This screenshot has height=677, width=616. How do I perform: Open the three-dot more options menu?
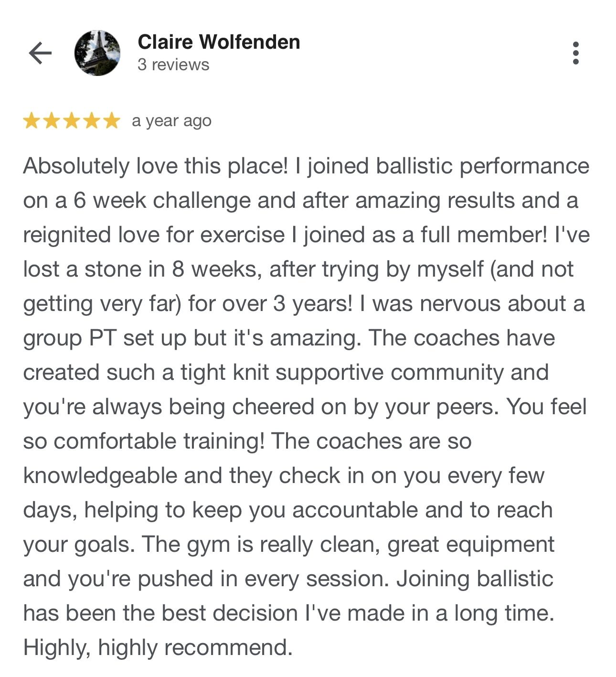point(576,53)
